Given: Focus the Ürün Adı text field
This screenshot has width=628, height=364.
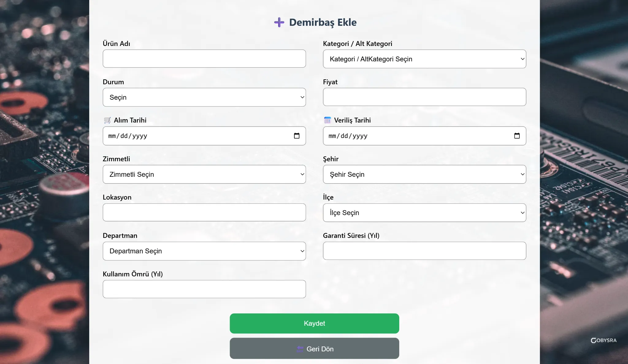Looking at the screenshot, I should pos(204,59).
